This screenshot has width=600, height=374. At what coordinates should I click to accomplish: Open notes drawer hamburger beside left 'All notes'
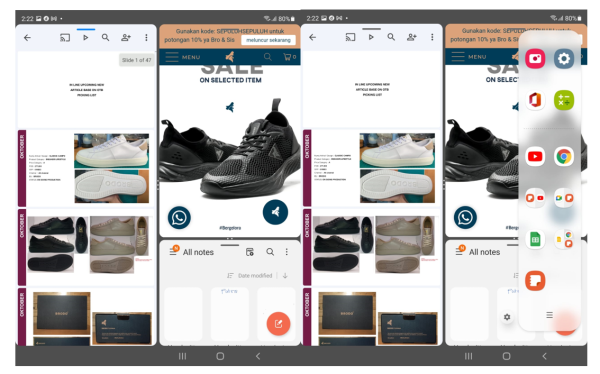point(174,251)
